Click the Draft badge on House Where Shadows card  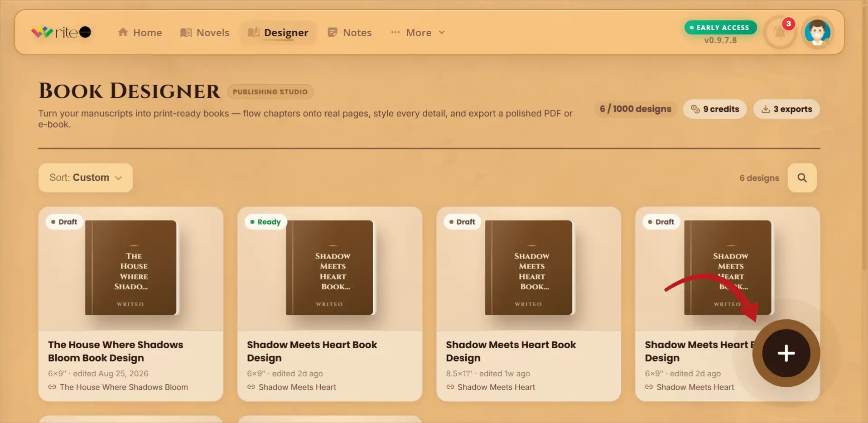point(64,222)
